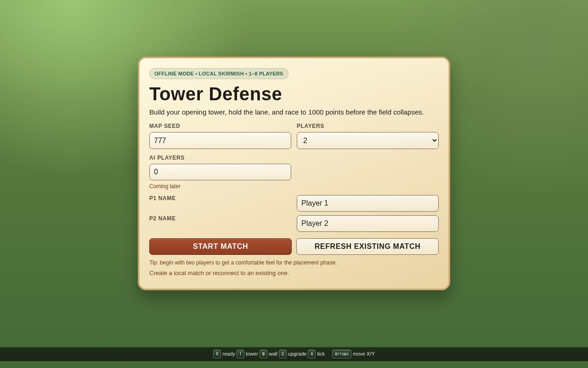Click the U upgrade key hint
Screen dimensions: 588x368
(x=283, y=354)
